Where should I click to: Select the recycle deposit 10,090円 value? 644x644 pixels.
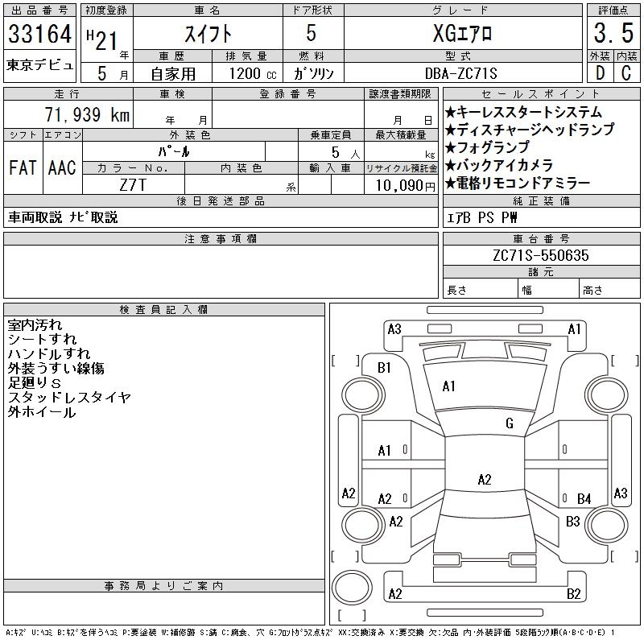(402, 185)
